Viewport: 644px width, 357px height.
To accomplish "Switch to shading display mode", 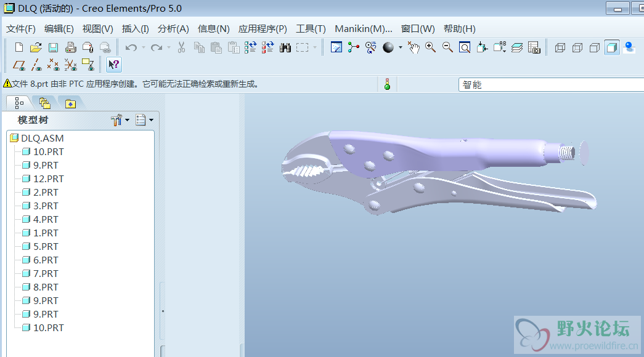I will 611,47.
